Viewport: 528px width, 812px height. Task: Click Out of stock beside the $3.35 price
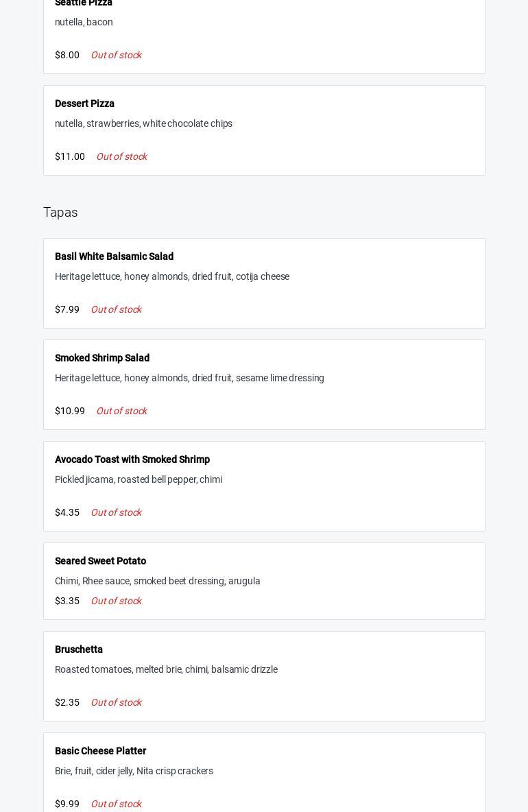tap(116, 601)
